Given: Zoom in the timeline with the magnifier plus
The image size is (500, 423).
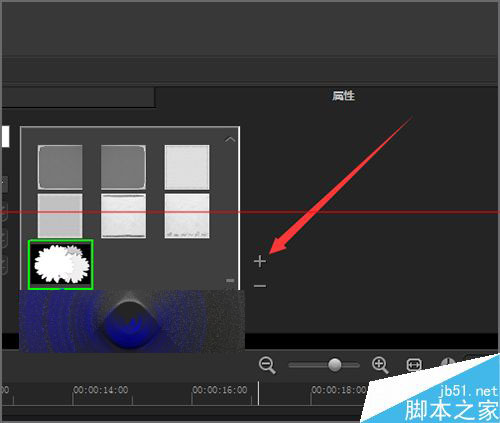Looking at the screenshot, I should point(380,365).
